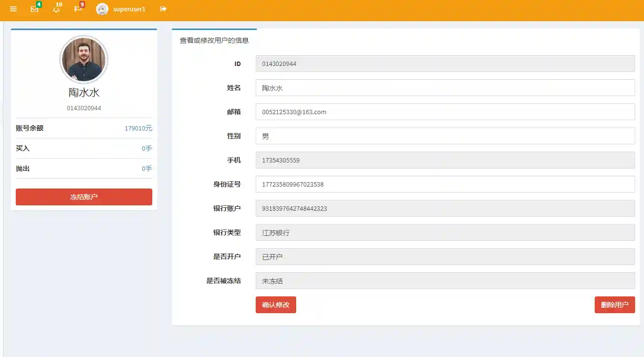Click the red 冻结账户 button
The height and width of the screenshot is (357, 644).
point(84,196)
